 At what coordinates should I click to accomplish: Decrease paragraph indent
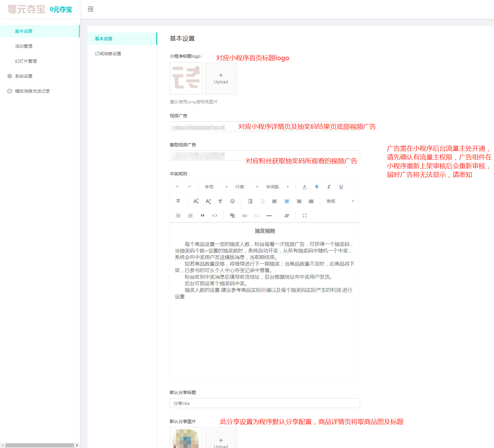click(262, 201)
